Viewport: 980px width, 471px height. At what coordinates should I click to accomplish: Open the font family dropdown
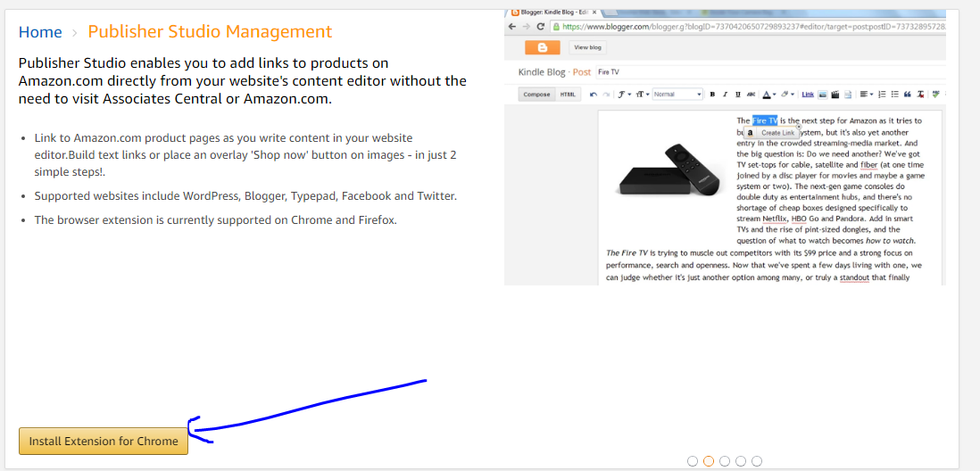[625, 95]
